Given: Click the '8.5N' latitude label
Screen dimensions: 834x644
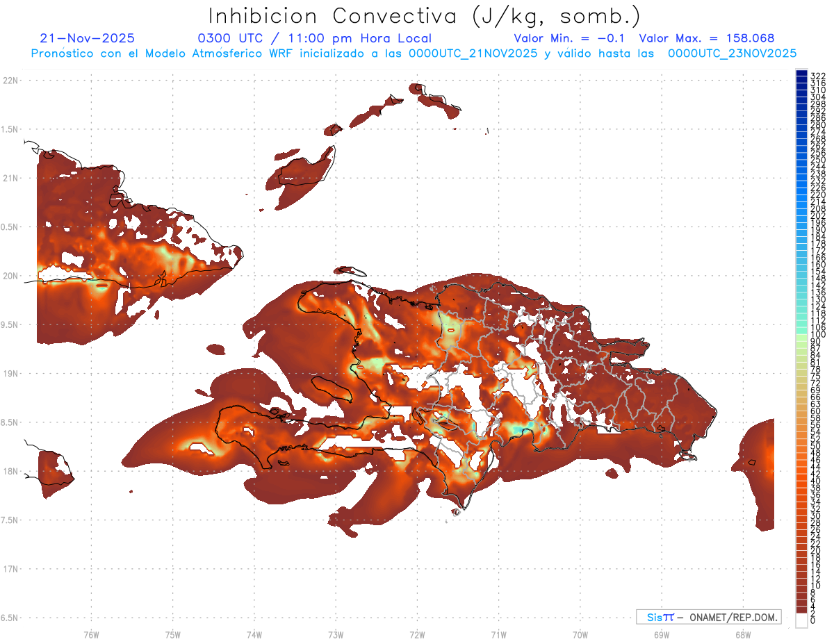Looking at the screenshot, I should click(x=10, y=422).
